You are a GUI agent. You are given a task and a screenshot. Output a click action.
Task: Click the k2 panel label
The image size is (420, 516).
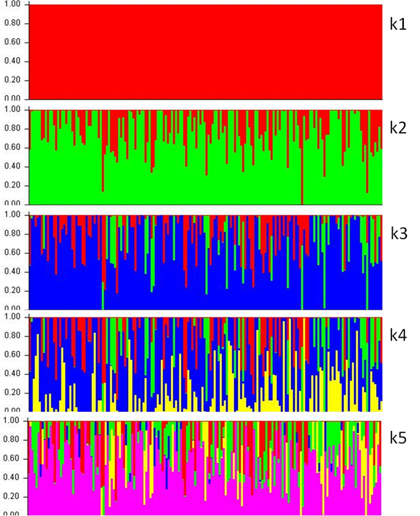398,127
